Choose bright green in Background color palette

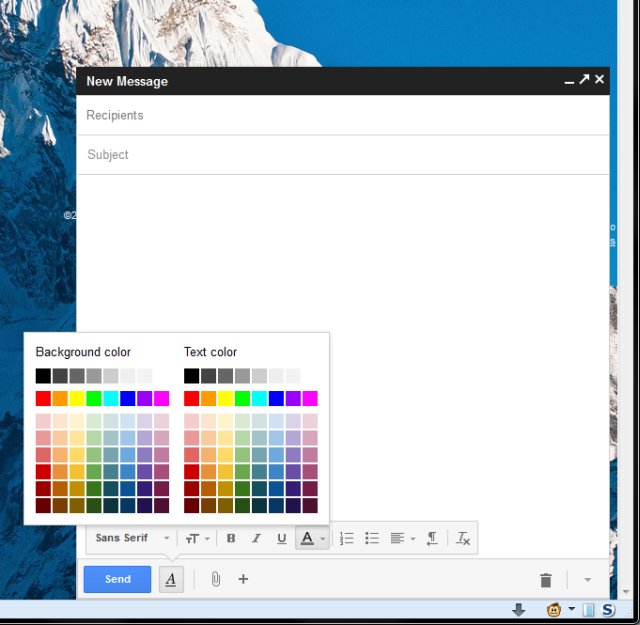coord(94,398)
